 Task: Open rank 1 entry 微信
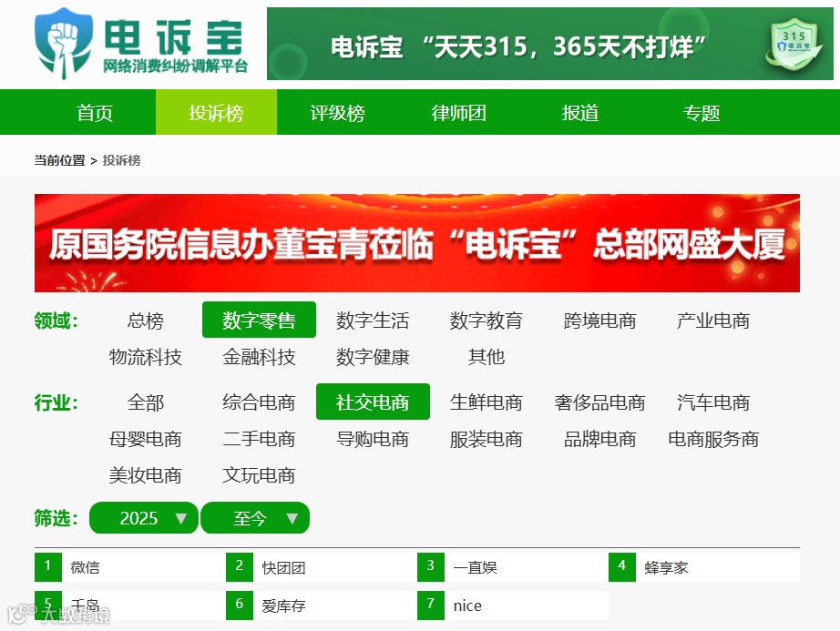[x=130, y=566]
